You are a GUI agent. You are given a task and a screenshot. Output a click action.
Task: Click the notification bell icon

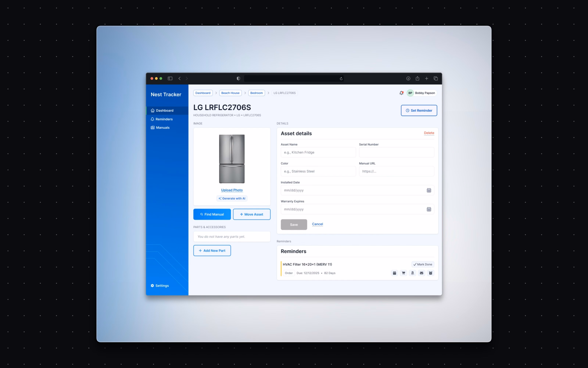tap(401, 93)
